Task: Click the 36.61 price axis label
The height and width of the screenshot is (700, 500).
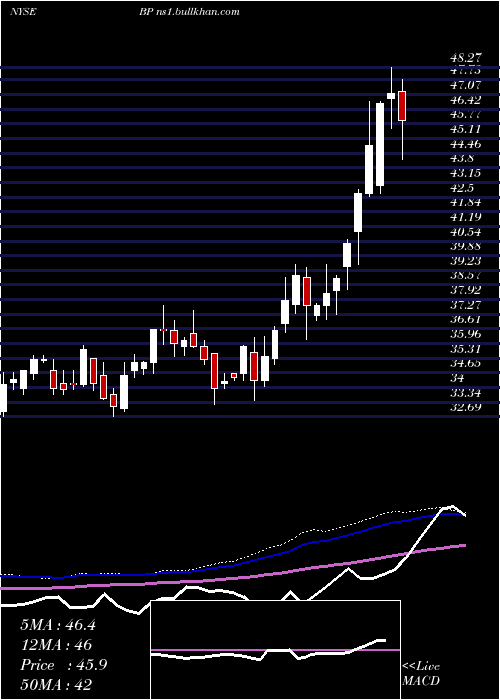Action: (465, 319)
